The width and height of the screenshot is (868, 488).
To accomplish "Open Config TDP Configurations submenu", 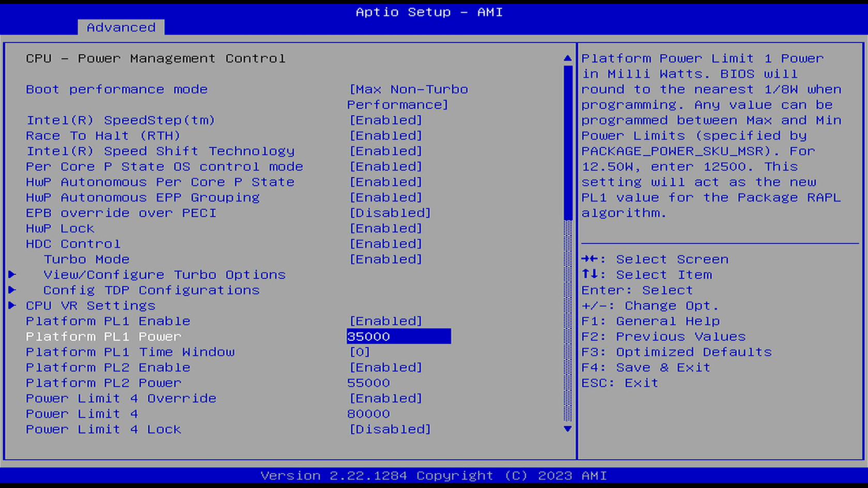I will [151, 290].
